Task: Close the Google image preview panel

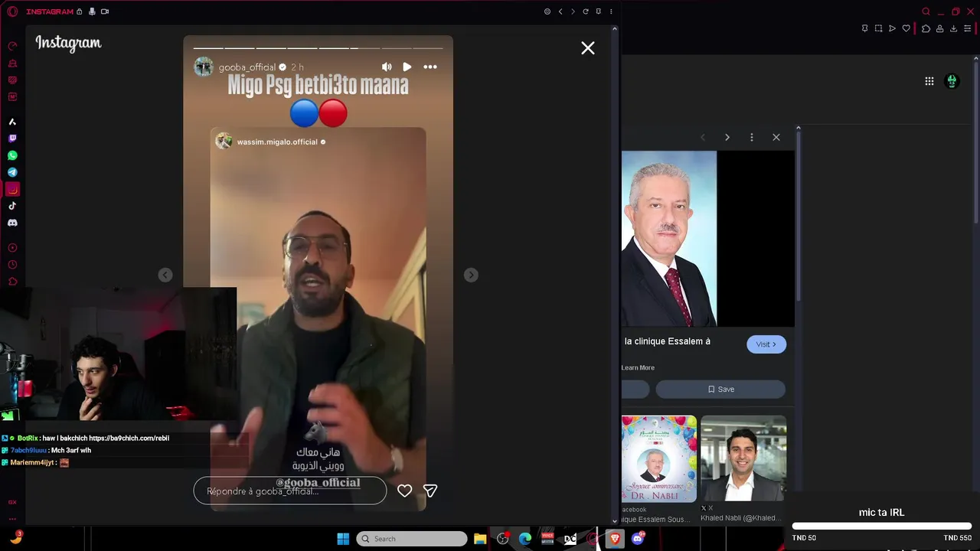Action: [776, 137]
